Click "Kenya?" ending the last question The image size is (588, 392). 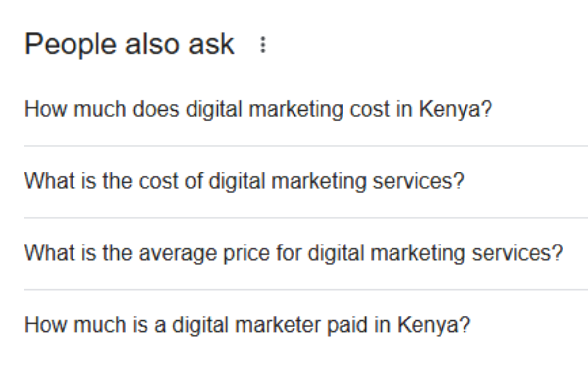[434, 325]
